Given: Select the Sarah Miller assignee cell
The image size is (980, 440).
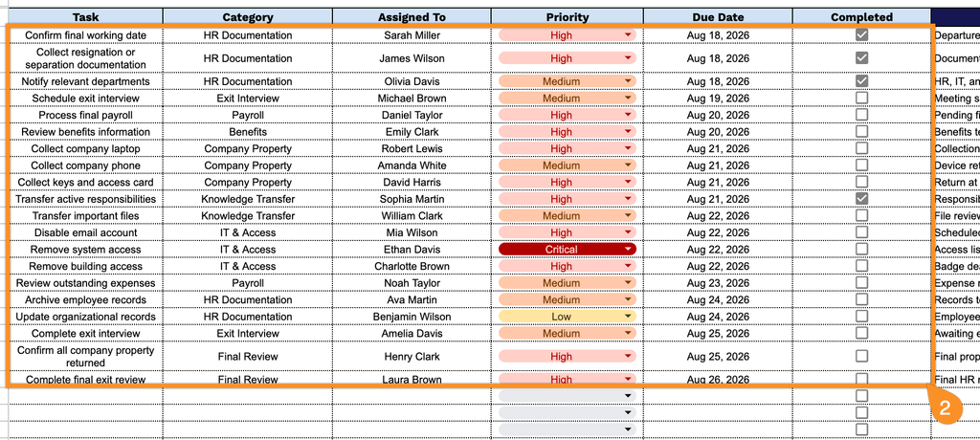Looking at the screenshot, I should pyautogui.click(x=412, y=35).
